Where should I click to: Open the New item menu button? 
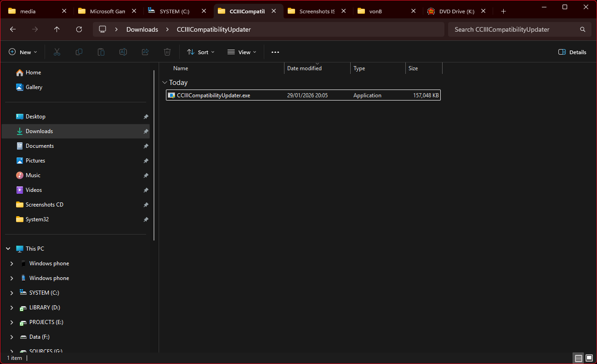(x=23, y=52)
